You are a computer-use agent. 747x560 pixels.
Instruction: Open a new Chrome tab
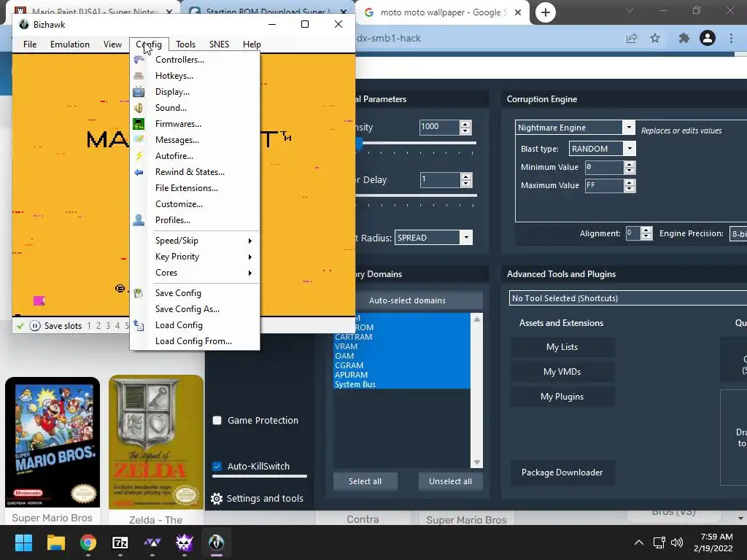546,12
